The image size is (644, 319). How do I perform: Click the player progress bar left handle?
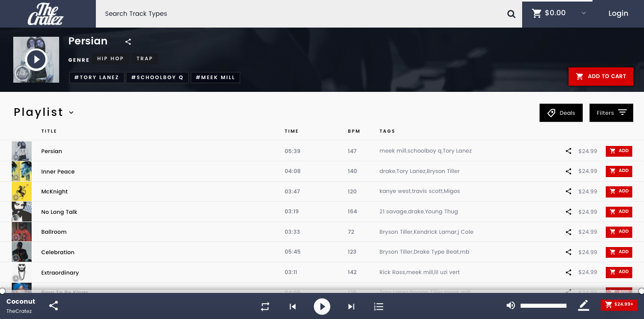tap(2, 291)
